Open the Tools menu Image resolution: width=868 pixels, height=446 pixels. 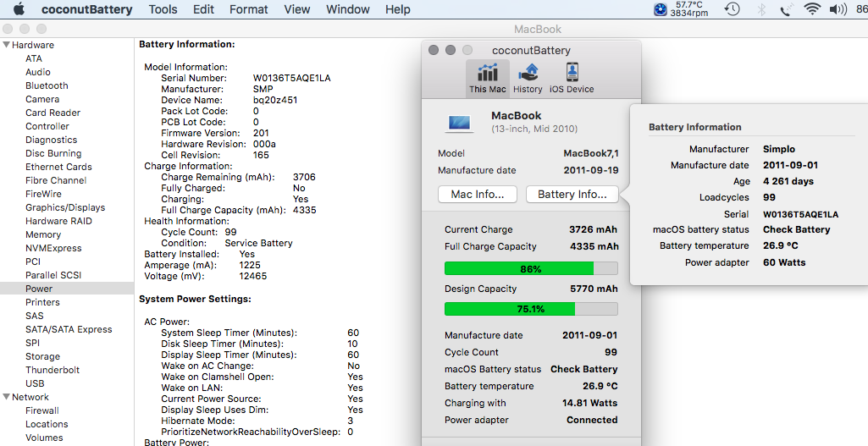click(x=163, y=9)
